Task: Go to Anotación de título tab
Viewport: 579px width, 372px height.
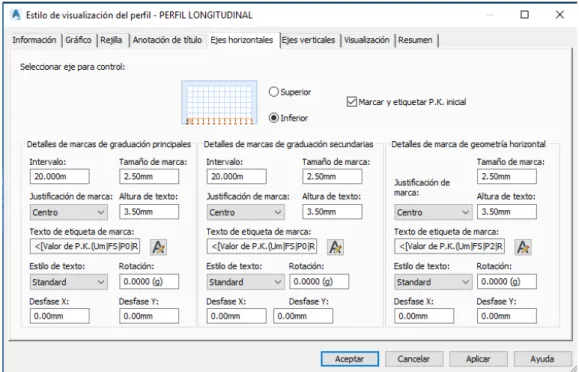Action: click(x=167, y=40)
